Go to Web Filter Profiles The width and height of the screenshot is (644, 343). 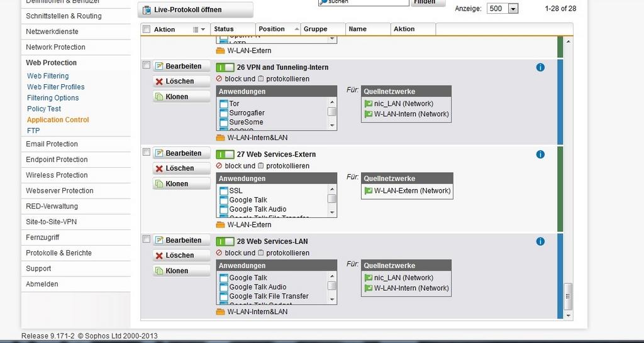pos(56,87)
